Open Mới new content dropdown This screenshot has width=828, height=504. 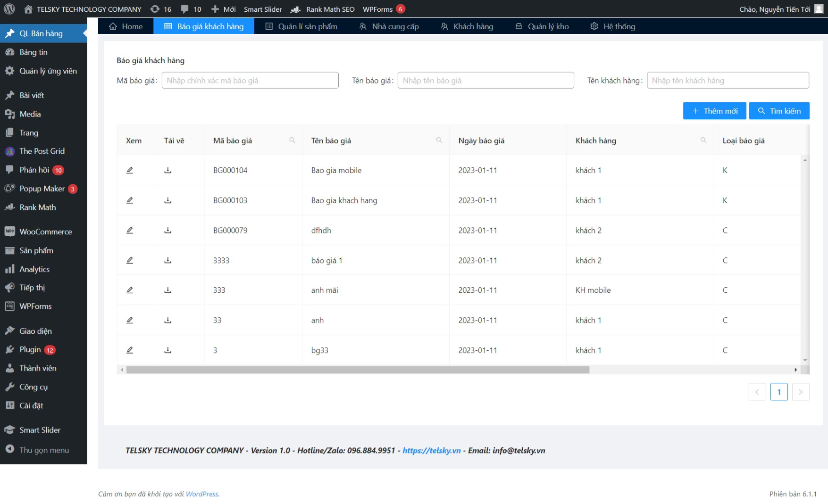tap(224, 9)
